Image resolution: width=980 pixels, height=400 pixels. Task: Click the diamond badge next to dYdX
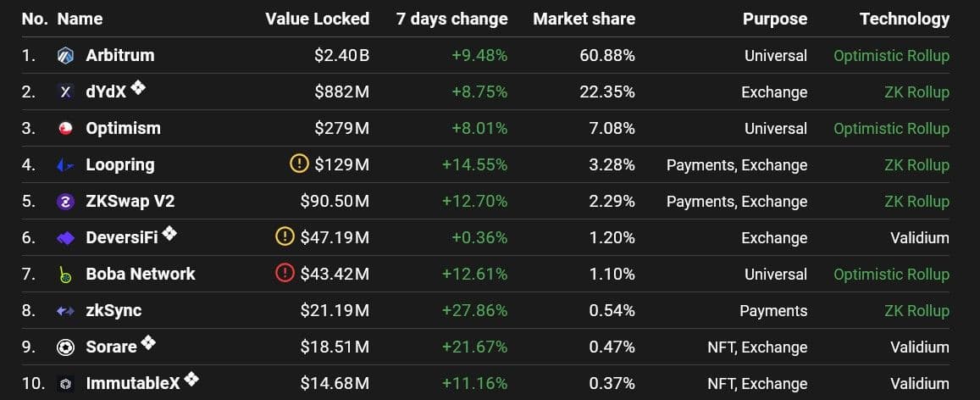click(138, 88)
